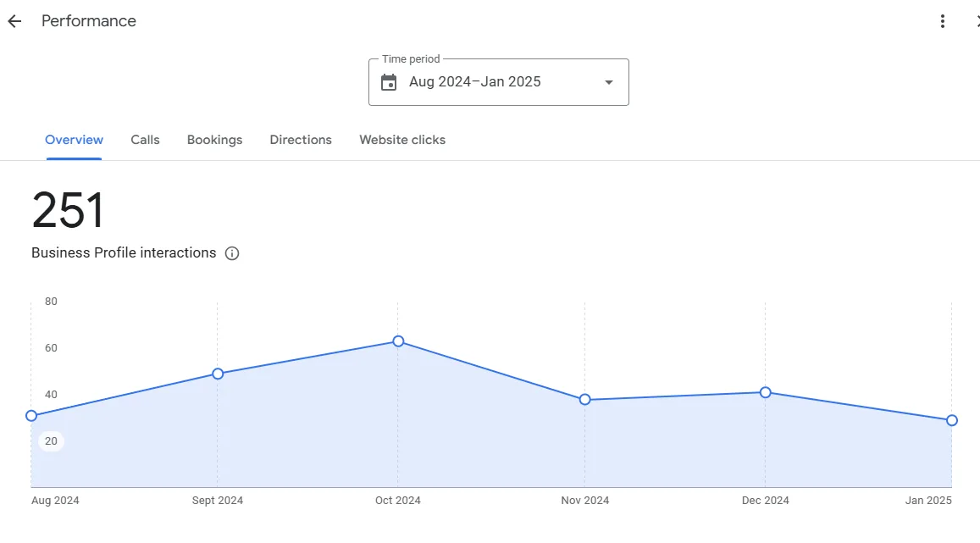Switch to the Calls tab
The image size is (980, 543).
145,140
